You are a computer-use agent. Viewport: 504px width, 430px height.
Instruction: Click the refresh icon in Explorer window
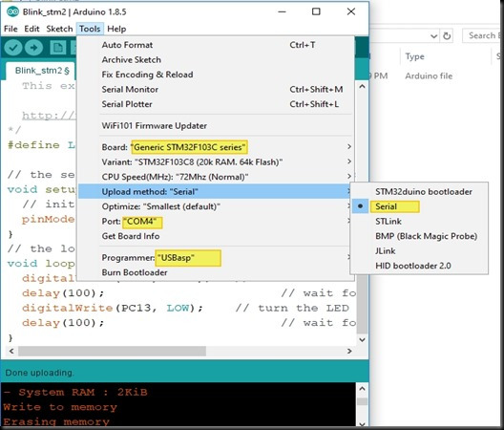click(x=447, y=35)
